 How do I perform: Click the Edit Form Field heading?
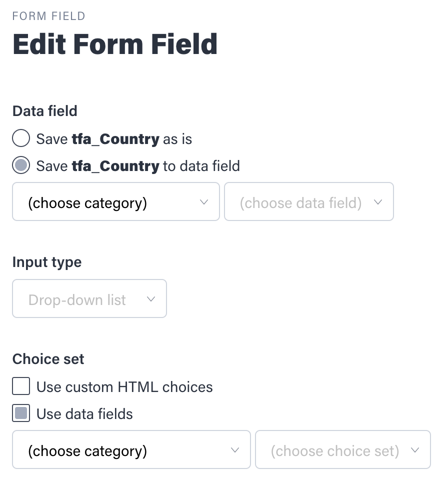(115, 44)
